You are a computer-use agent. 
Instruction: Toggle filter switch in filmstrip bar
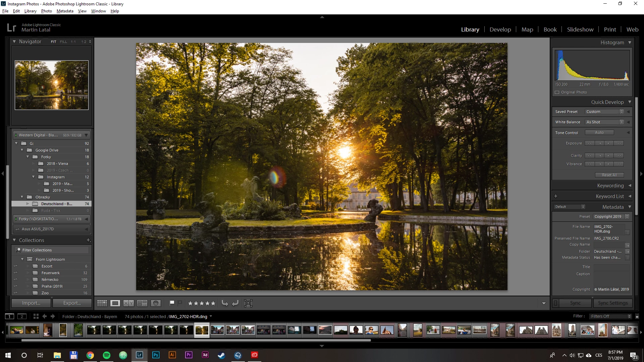(637, 316)
